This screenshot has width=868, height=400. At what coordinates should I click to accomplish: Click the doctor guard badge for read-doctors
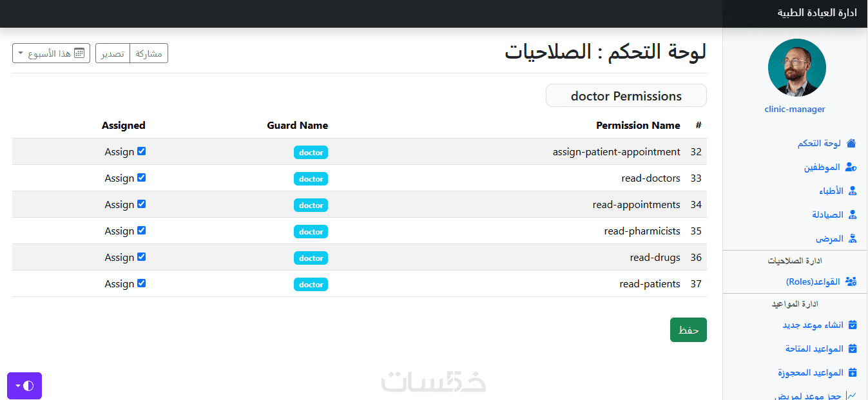click(311, 179)
